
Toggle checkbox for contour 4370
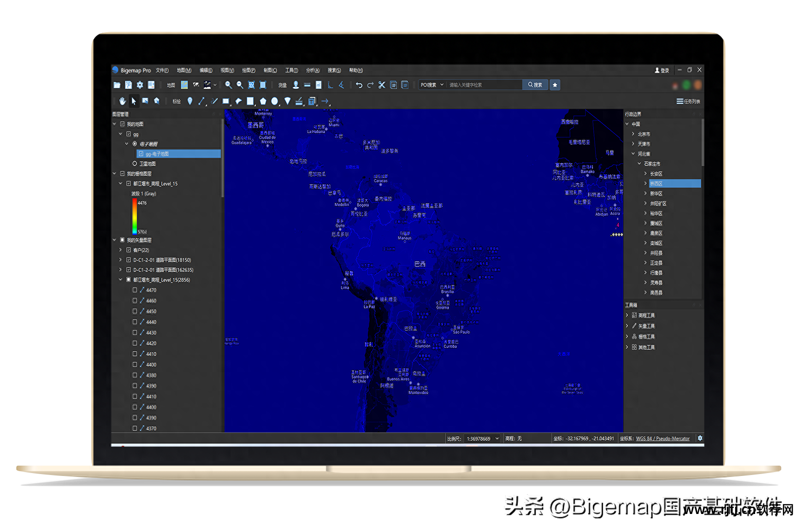pyautogui.click(x=134, y=428)
